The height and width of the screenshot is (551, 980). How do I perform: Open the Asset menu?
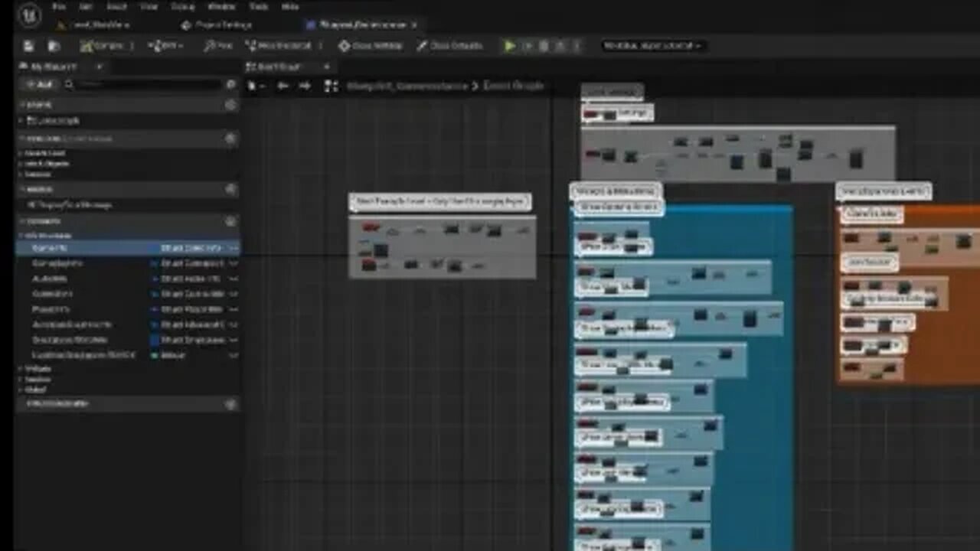116,6
